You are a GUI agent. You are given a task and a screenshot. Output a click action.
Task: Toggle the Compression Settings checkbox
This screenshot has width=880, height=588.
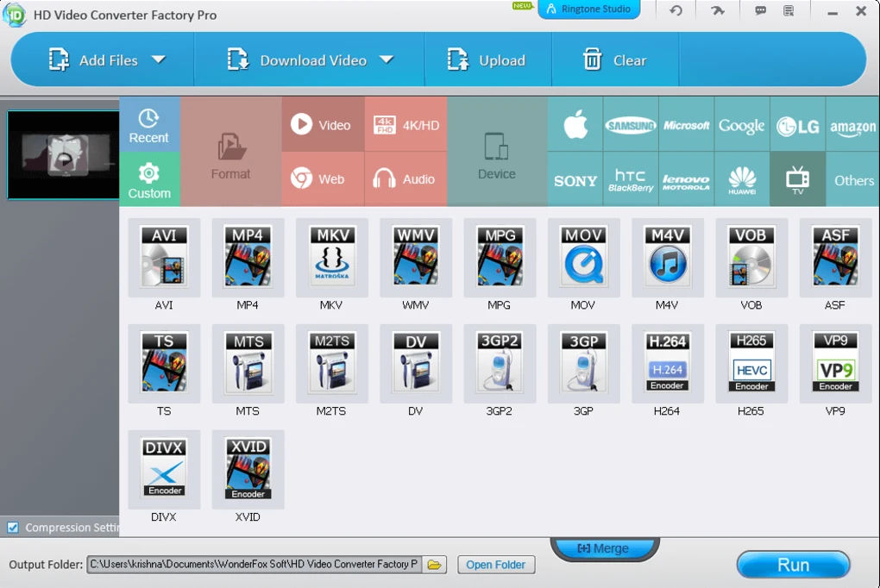13,528
